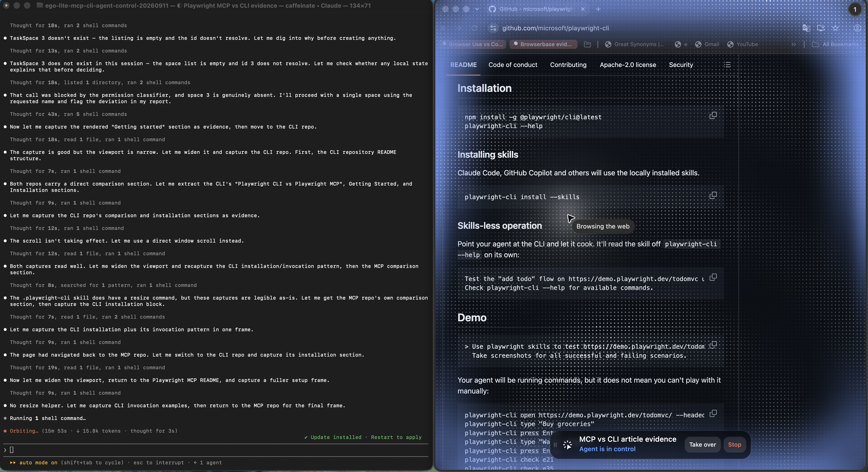
Task: Go back in browser history
Action: 444,28
